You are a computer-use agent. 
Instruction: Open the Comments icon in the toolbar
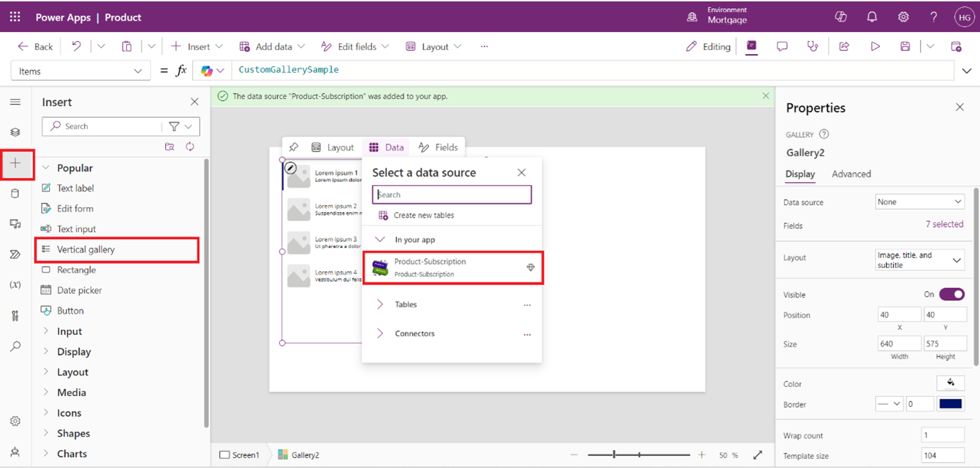(782, 46)
